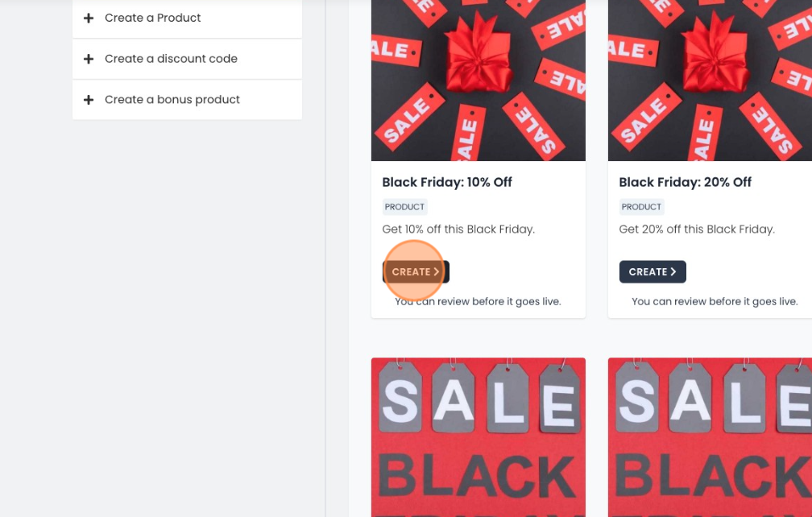This screenshot has width=812, height=517.
Task: Click the PRODUCT tag on the 10% Off card
Action: coord(404,207)
